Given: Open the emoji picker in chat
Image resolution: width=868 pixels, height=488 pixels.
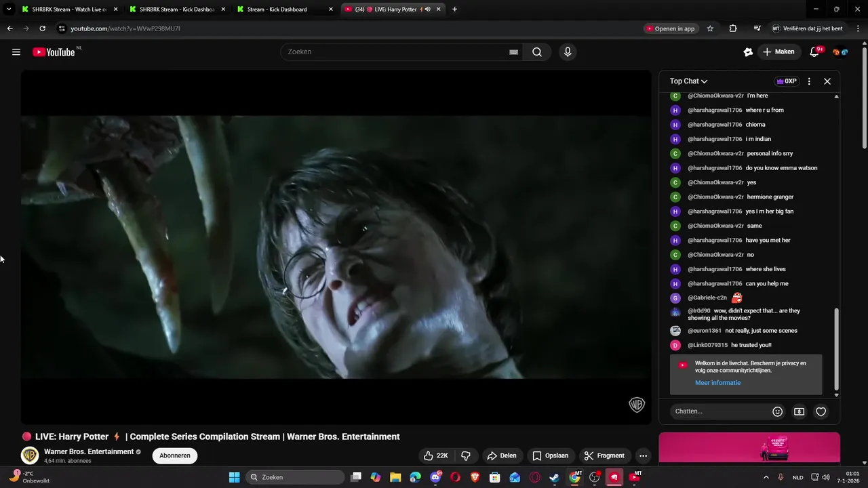Looking at the screenshot, I should pyautogui.click(x=778, y=411).
